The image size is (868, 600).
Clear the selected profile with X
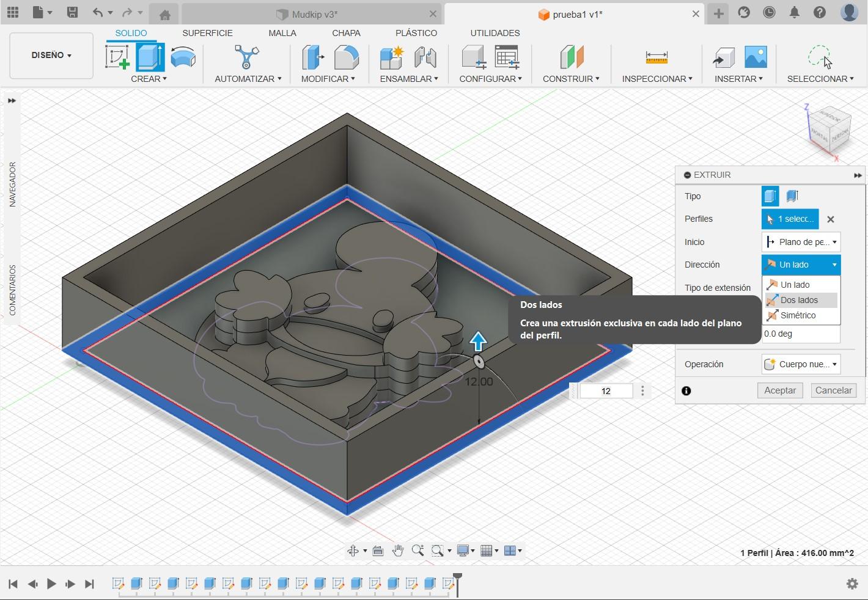[x=830, y=219]
